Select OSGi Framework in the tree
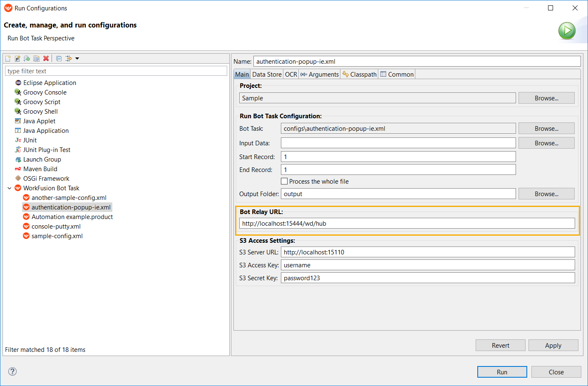Image resolution: width=588 pixels, height=386 pixels. tap(46, 179)
